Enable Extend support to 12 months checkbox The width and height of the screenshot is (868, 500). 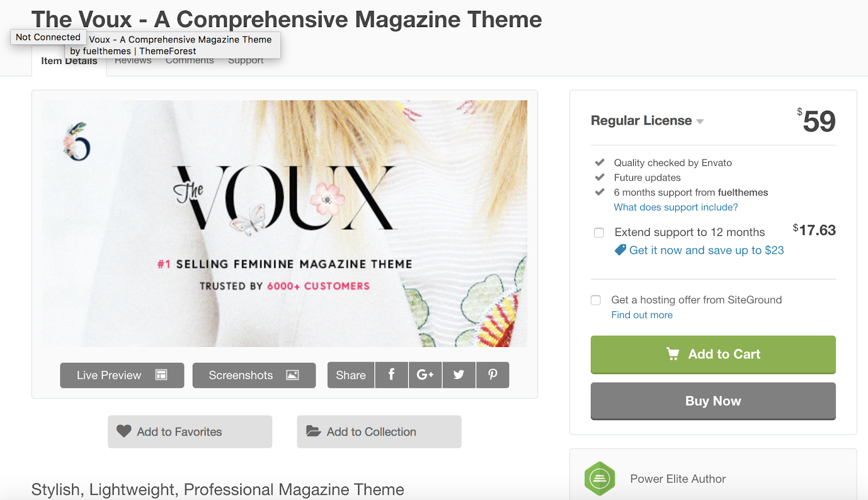[599, 233]
